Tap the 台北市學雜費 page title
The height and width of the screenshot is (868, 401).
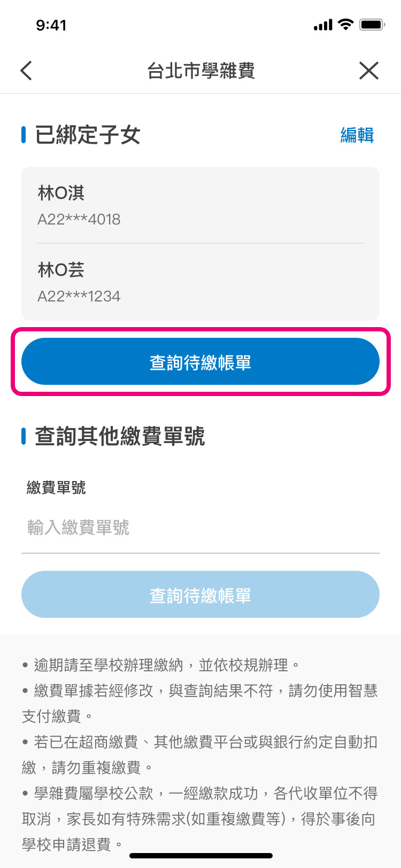201,71
